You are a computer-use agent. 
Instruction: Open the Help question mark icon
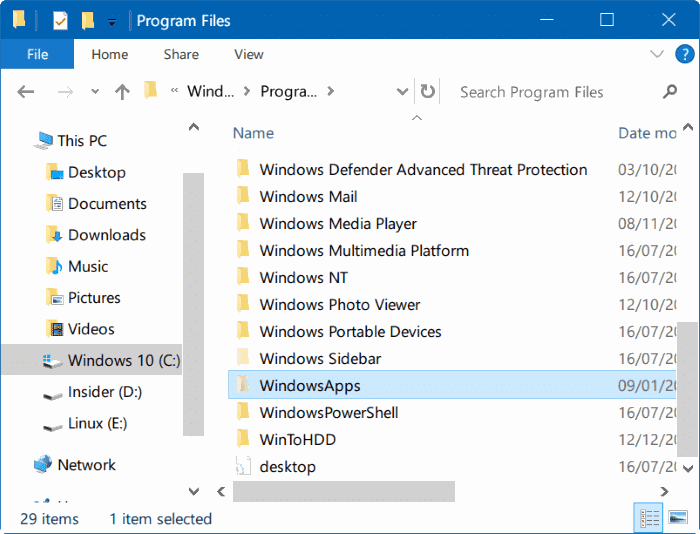point(684,54)
